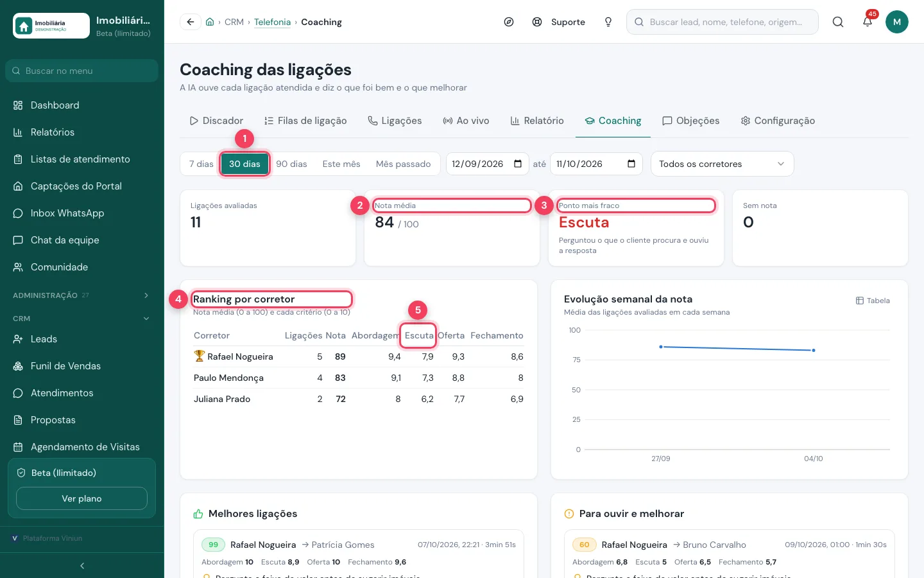Switch to the Filas de ligação tab

click(x=305, y=121)
